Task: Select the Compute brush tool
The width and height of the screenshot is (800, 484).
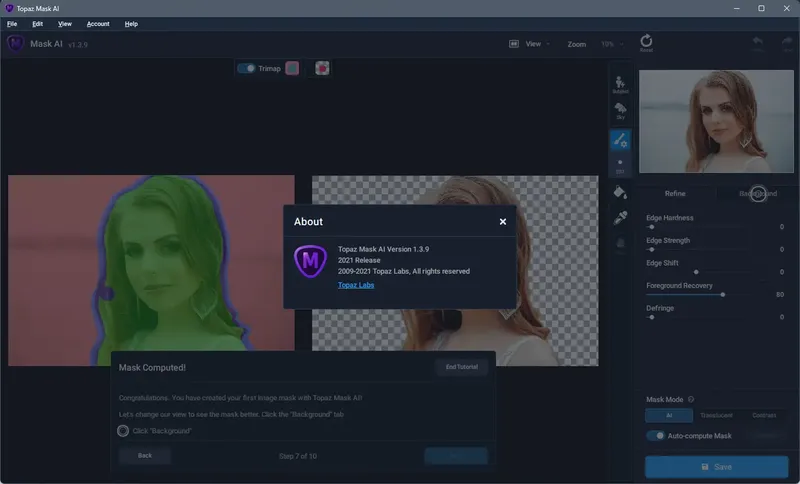Action: coord(620,140)
